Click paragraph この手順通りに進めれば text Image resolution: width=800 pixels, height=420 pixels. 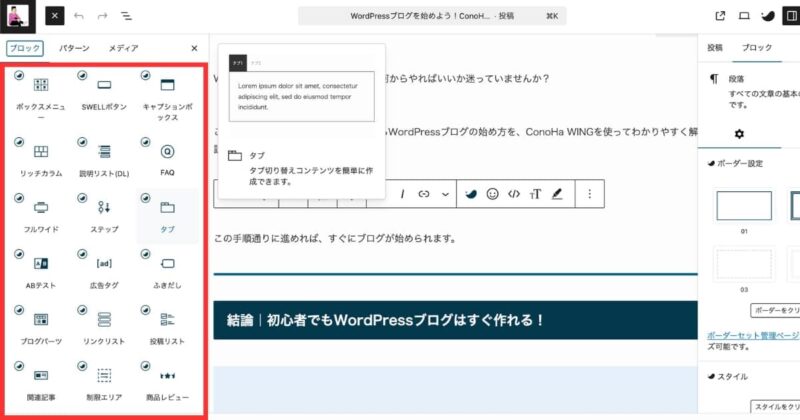point(335,238)
